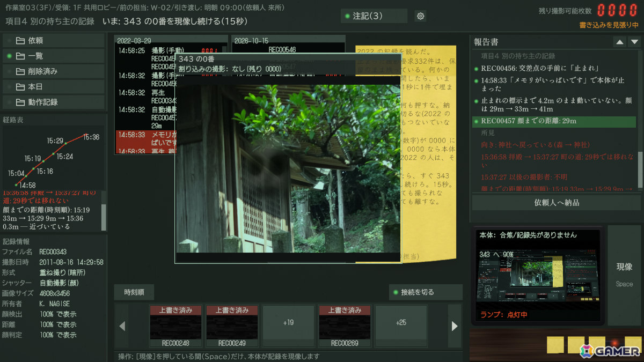Click the down arrow in the 報告書 header

tap(634, 42)
